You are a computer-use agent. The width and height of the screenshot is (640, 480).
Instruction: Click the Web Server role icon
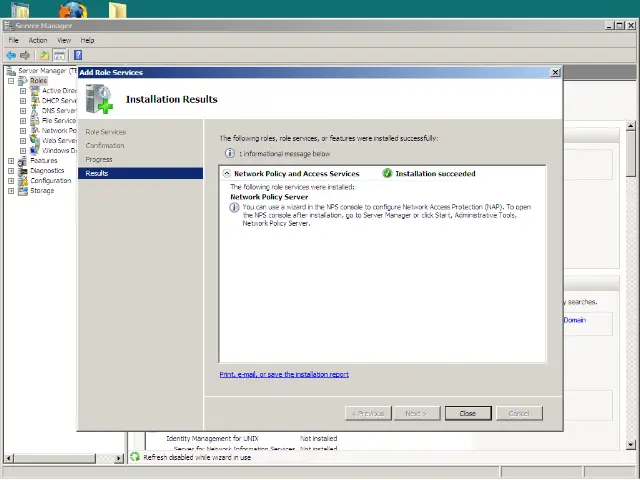click(35, 140)
